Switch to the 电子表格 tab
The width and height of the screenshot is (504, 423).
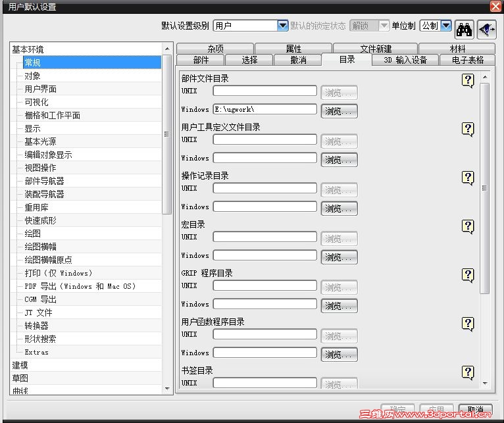pyautogui.click(x=468, y=60)
